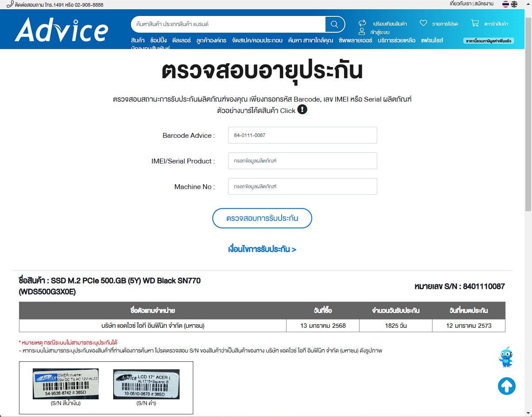Click the barcode example info icon
This screenshot has height=417, width=532.
(302, 110)
